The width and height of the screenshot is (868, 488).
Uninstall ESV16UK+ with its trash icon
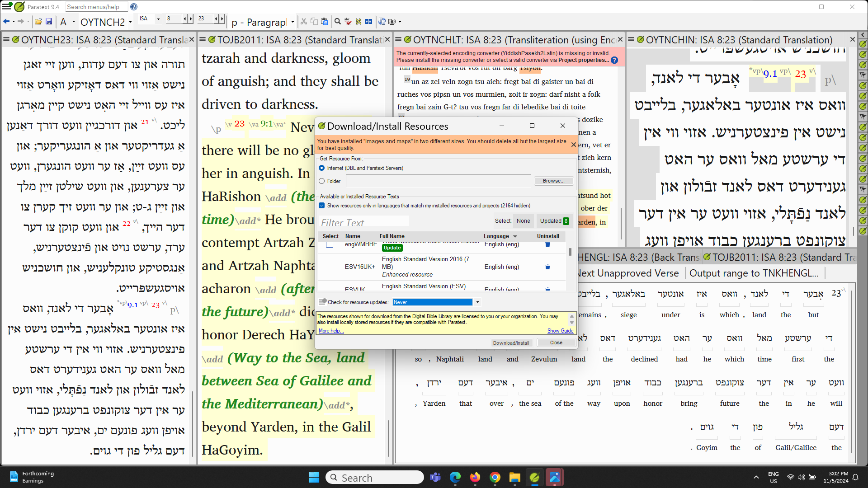(547, 267)
